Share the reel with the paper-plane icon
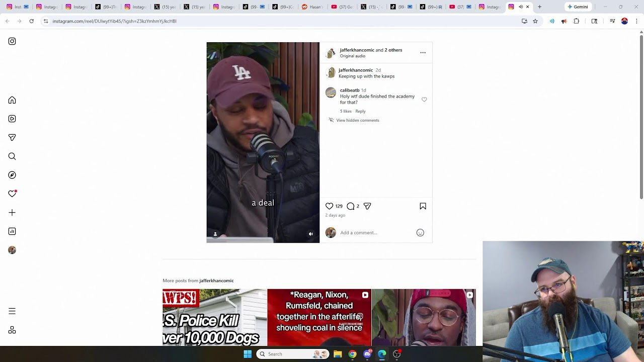This screenshot has width=644, height=362. (x=367, y=206)
